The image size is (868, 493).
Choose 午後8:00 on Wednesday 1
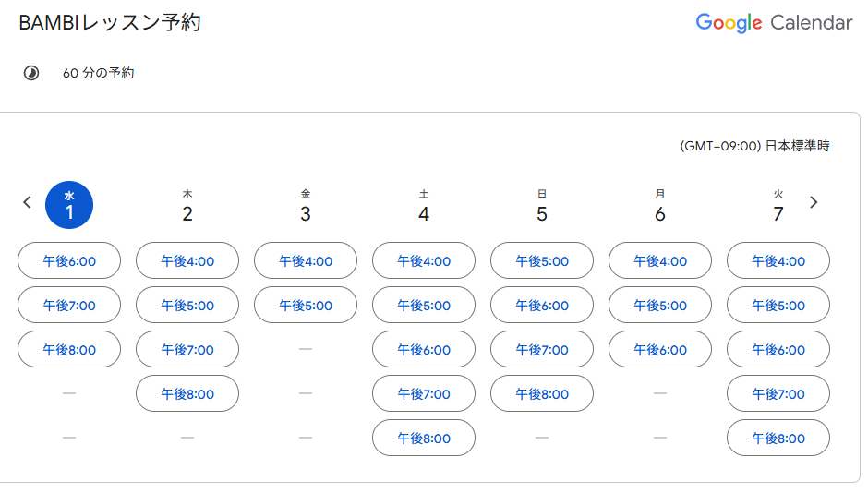pos(69,350)
